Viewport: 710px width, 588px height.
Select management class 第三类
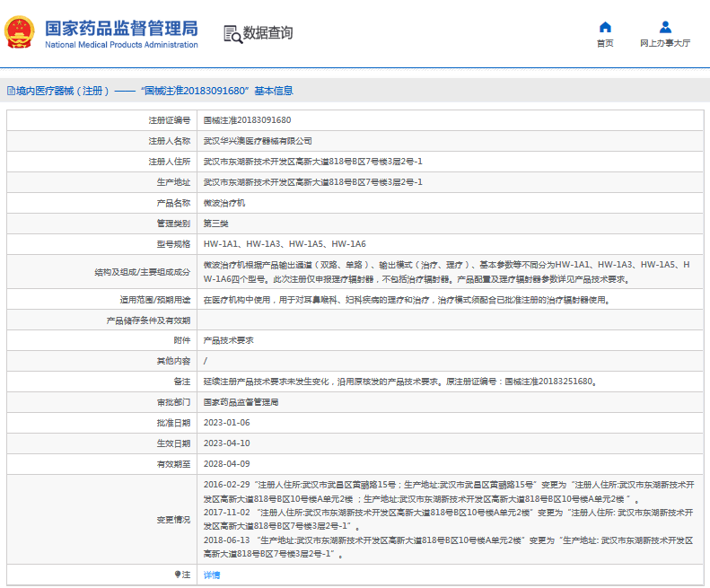216,224
